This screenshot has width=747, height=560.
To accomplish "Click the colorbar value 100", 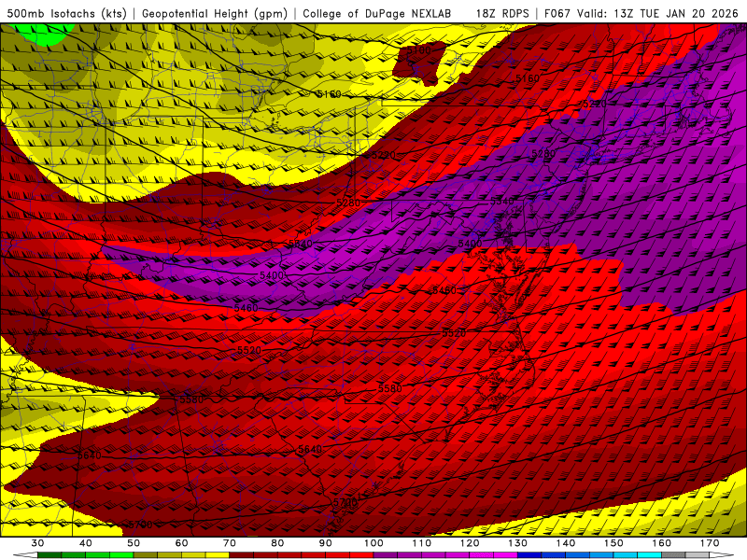I will (373, 543).
